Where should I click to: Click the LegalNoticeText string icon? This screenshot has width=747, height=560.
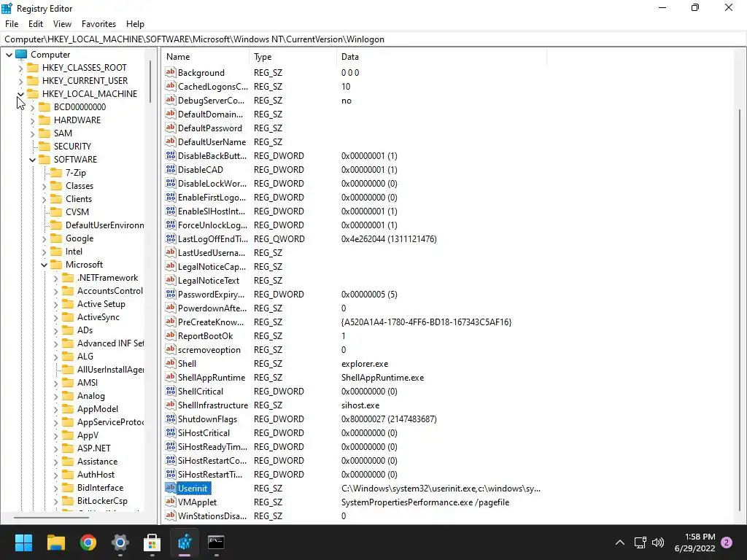coord(171,280)
